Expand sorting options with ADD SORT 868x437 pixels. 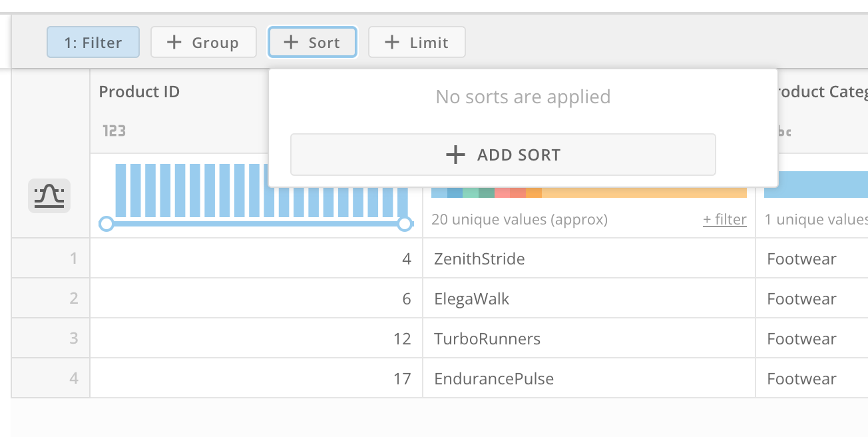[503, 155]
